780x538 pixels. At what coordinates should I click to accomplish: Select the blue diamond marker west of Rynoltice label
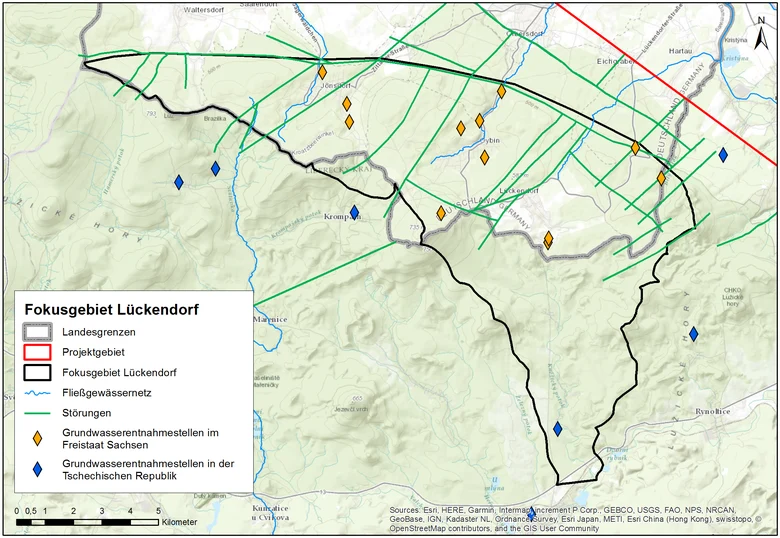click(x=693, y=334)
